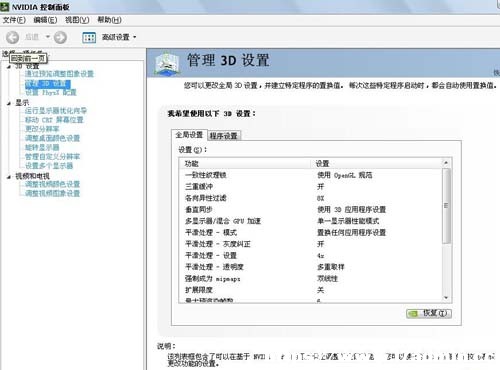Screen dimensions: 500x370
Task: Select the 全局设置 tab
Action: [x=189, y=135]
